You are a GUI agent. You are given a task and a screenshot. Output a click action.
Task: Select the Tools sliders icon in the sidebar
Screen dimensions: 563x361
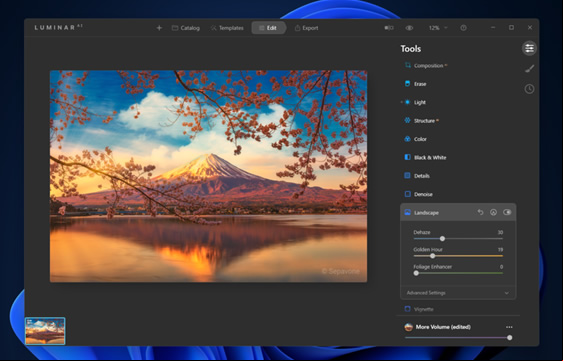pos(529,48)
